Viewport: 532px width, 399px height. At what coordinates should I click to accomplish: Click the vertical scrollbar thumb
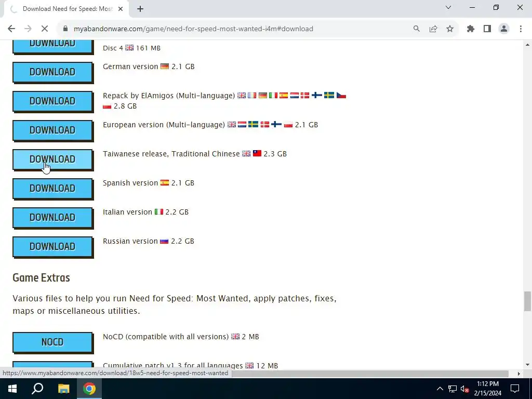click(527, 301)
